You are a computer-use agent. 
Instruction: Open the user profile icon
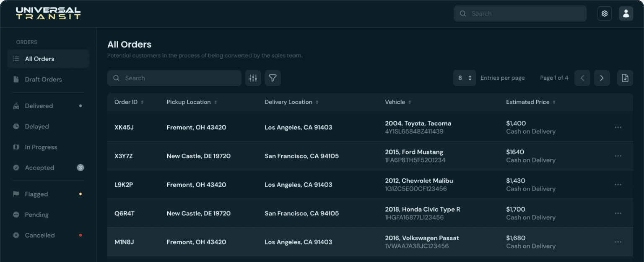(x=626, y=13)
